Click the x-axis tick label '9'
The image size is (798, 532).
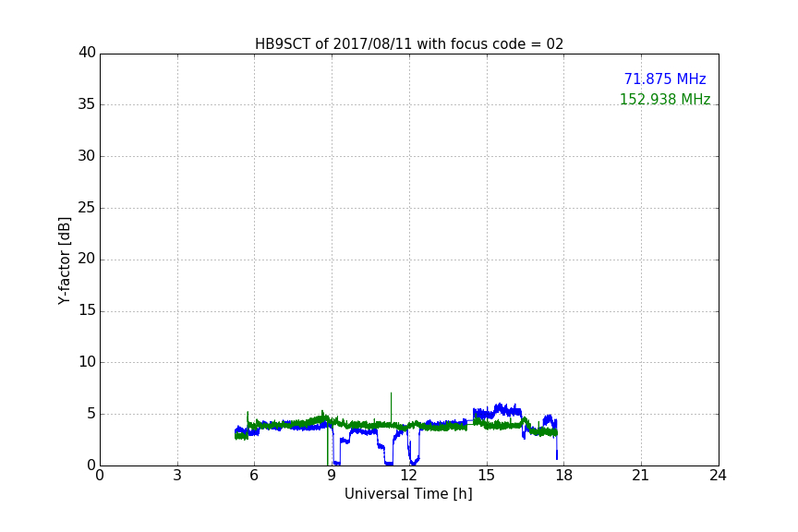coord(332,476)
